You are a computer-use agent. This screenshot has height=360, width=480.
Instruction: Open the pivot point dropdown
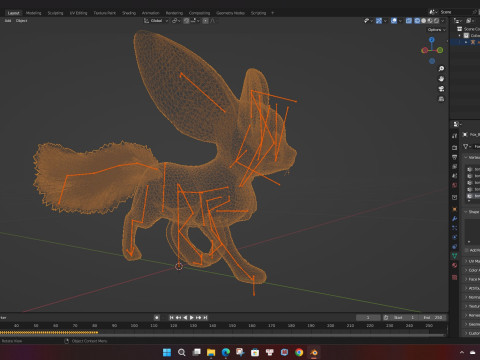[176, 21]
